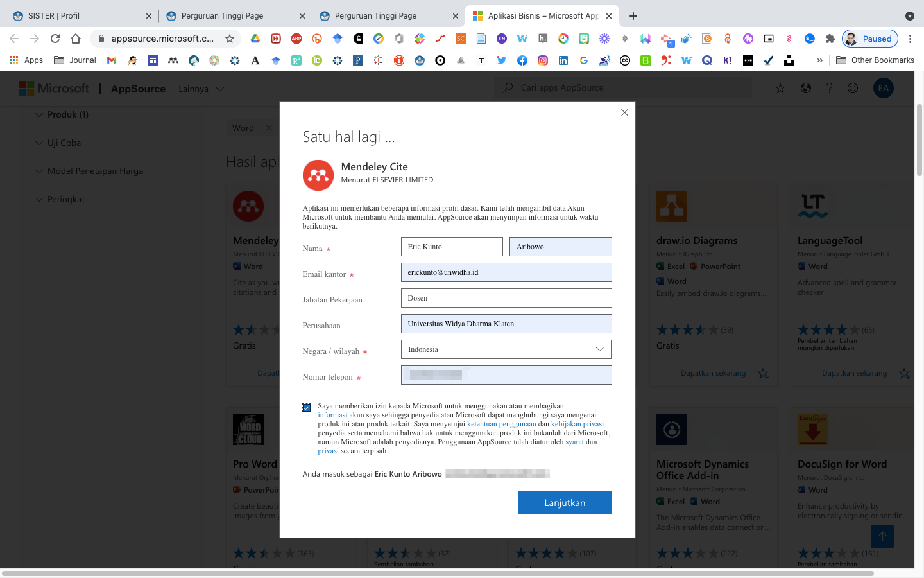Bookmark this page with the star icon
The width and height of the screenshot is (924, 578).
click(229, 39)
